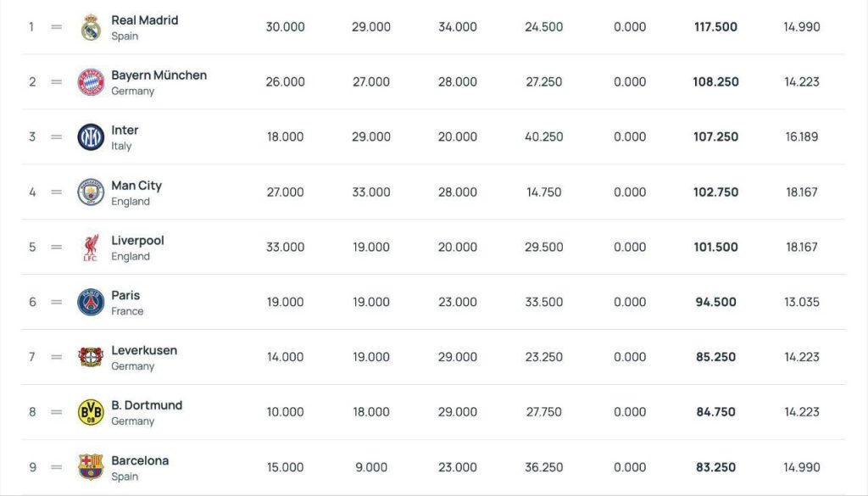Screen dimensions: 868x496
Task: Click Leverkusen's Germany country label
Action: pyautogui.click(x=132, y=366)
